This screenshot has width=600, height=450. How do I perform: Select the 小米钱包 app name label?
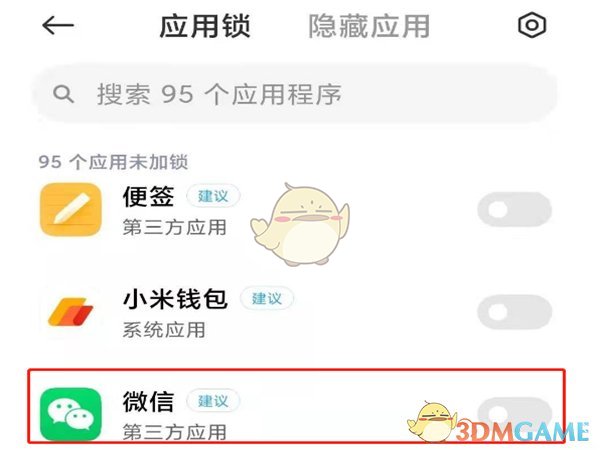(x=175, y=298)
